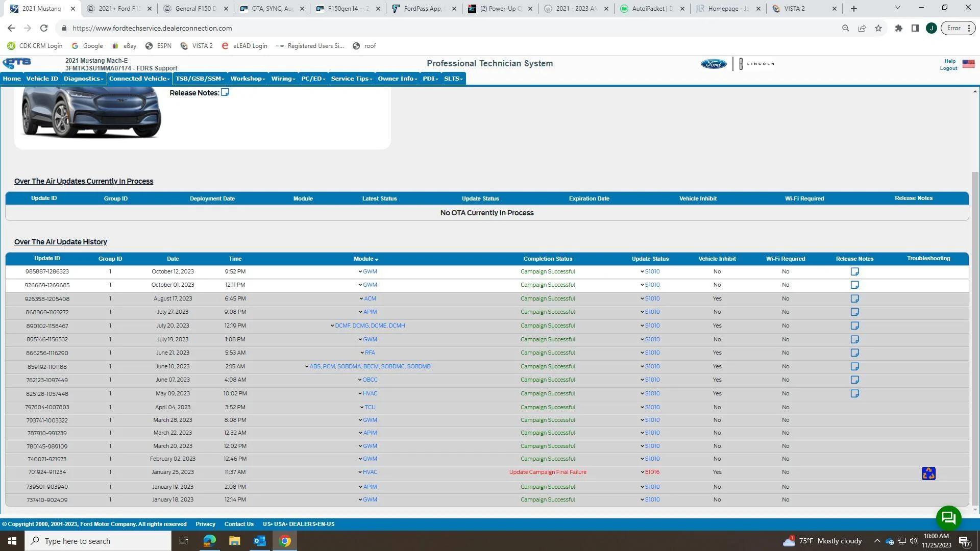Reload the page
The width and height of the screenshot is (980, 551).
(x=44, y=28)
